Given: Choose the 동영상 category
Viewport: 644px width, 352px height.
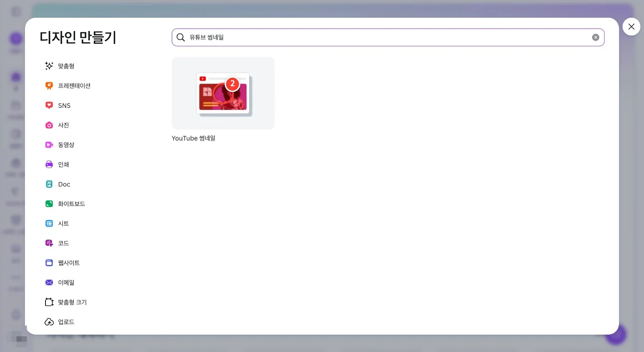Looking at the screenshot, I should [x=66, y=145].
